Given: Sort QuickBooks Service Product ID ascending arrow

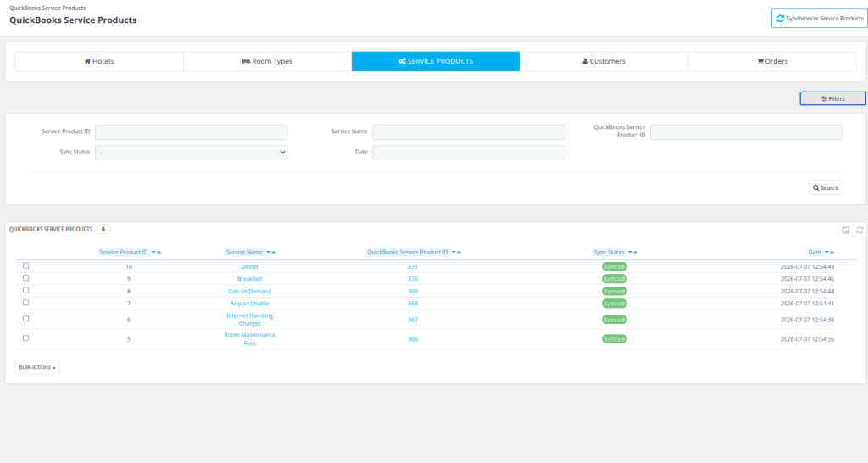Looking at the screenshot, I should 459,253.
